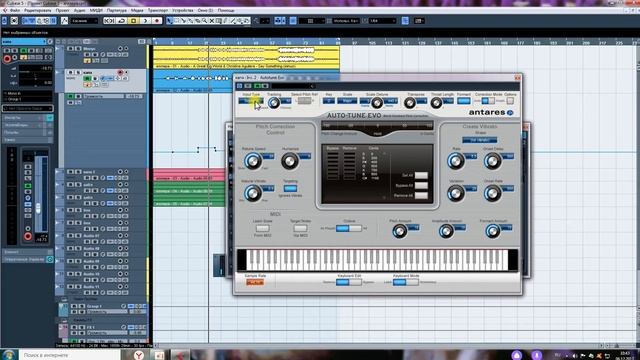This screenshot has width=640, height=360.
Task: Click the Antares logo icon
Action: click(510, 113)
